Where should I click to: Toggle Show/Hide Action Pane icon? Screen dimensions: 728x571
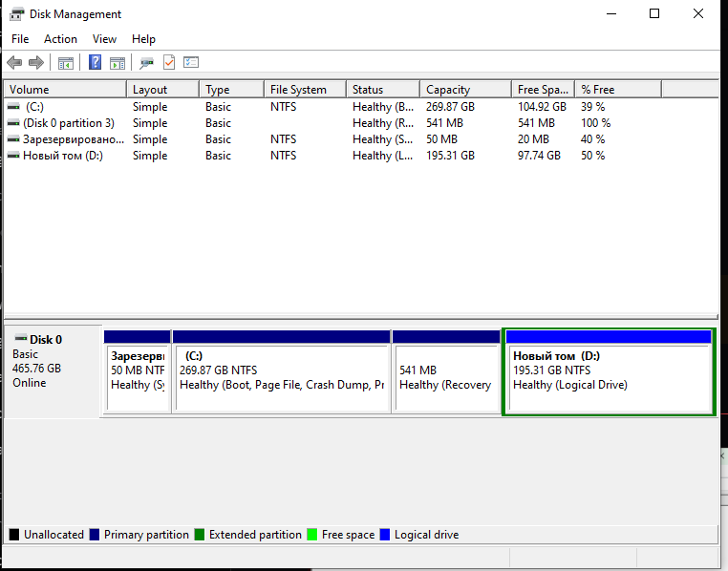[117, 63]
